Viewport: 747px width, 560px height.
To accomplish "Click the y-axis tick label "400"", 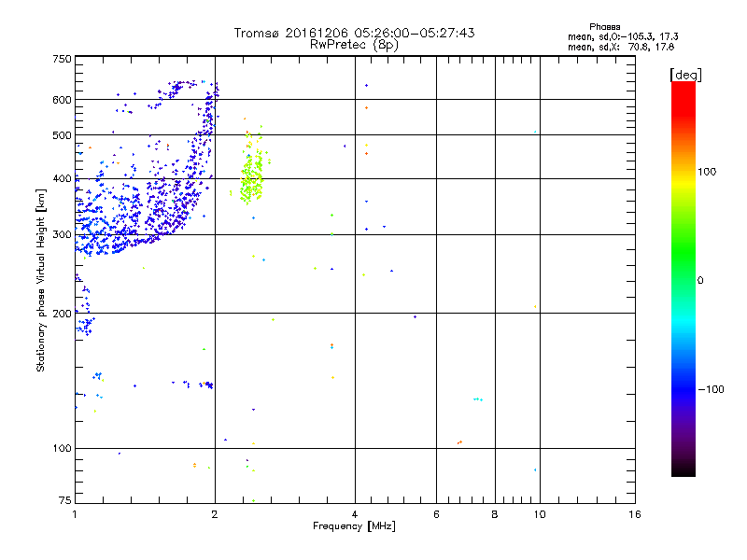I will [62, 178].
